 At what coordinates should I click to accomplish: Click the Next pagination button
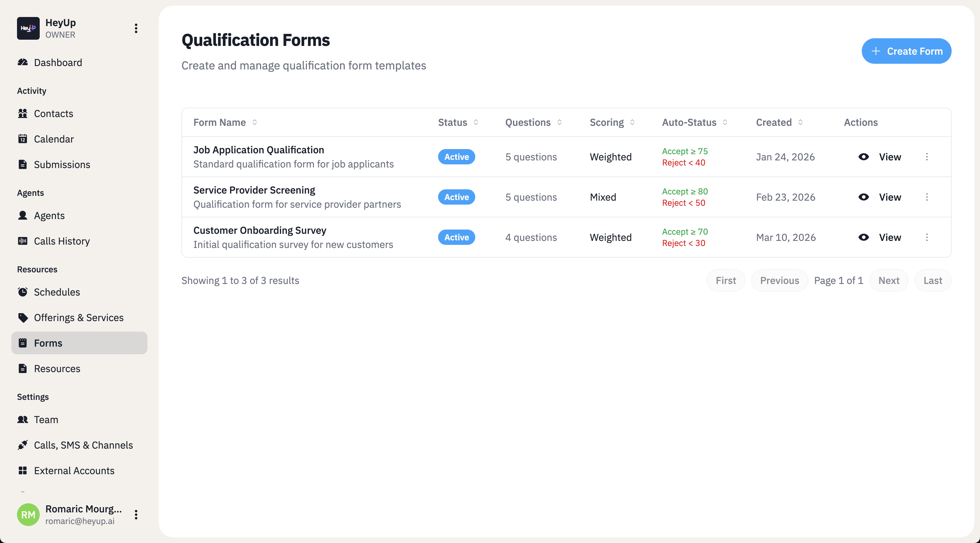click(x=889, y=280)
